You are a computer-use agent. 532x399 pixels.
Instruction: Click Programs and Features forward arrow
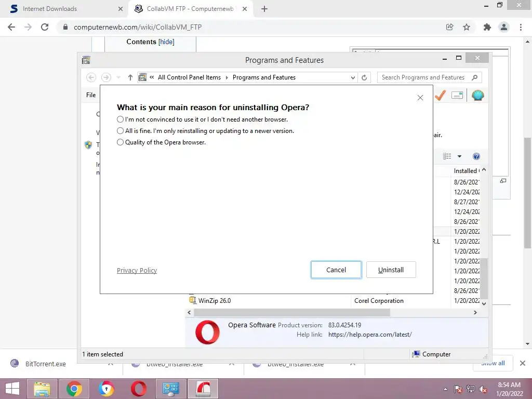[106, 77]
